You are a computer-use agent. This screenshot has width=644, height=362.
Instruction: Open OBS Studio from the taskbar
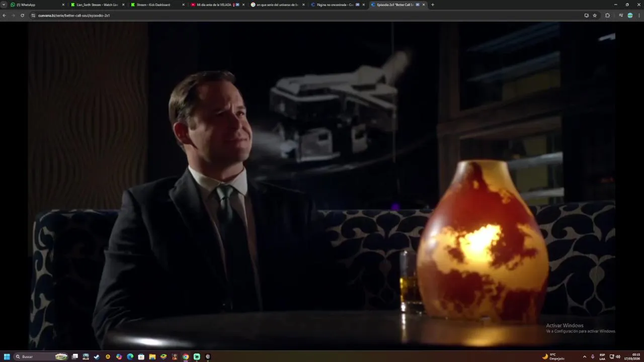pos(208,356)
